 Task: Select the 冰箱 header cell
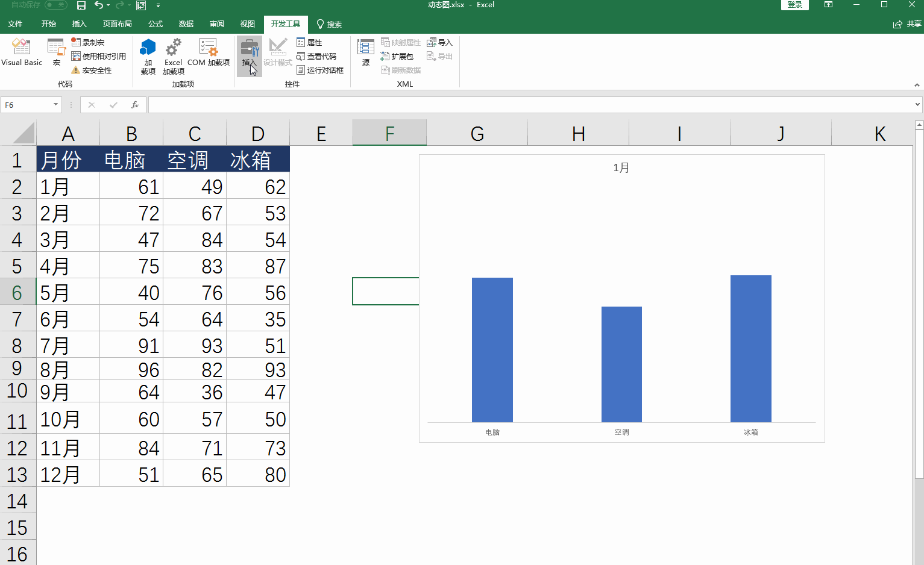click(258, 160)
